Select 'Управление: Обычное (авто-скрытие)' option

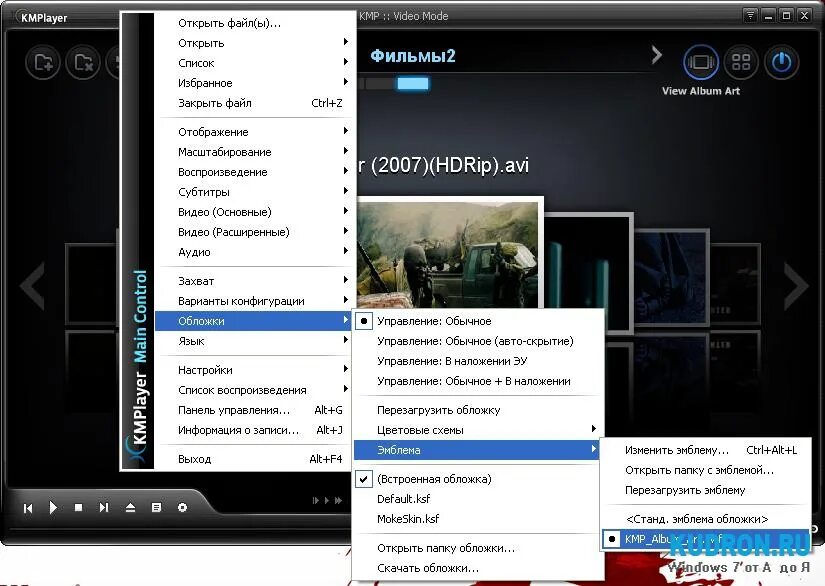[x=478, y=341]
